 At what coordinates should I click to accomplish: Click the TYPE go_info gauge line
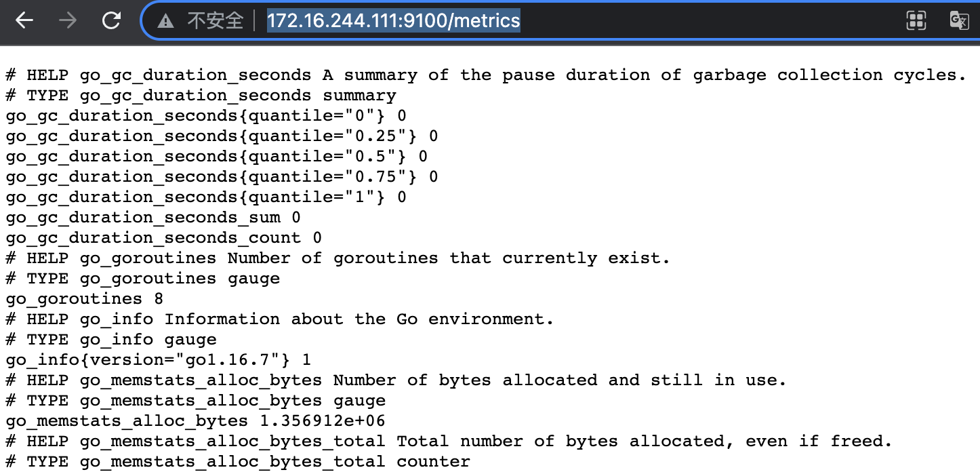click(111, 340)
